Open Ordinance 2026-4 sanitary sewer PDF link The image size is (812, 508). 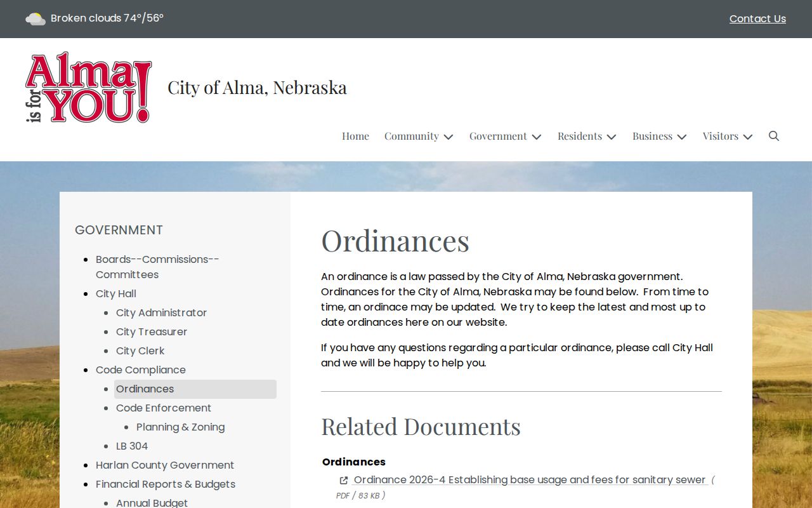[530, 480]
